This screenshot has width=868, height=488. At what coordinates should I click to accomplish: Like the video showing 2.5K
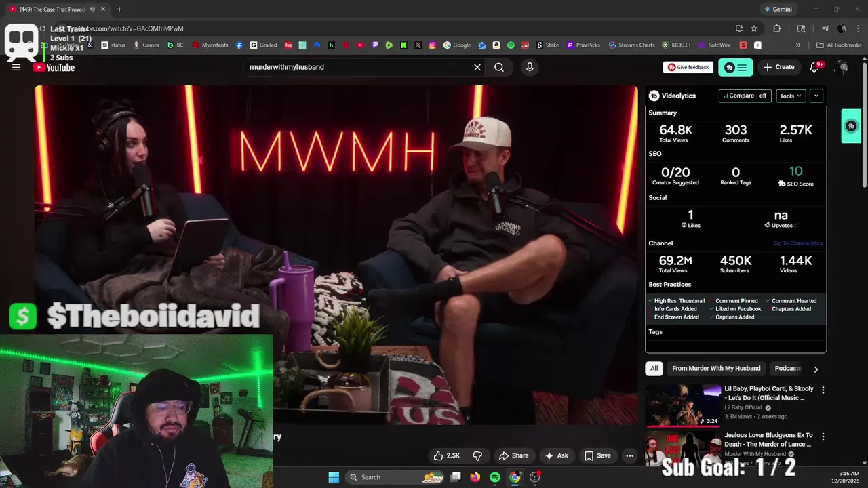pos(447,455)
